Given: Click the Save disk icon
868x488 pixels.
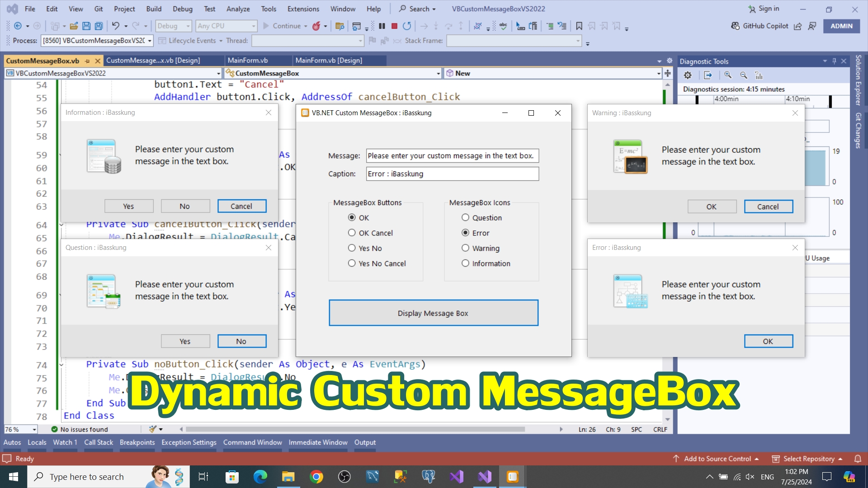Looking at the screenshot, I should (x=86, y=26).
